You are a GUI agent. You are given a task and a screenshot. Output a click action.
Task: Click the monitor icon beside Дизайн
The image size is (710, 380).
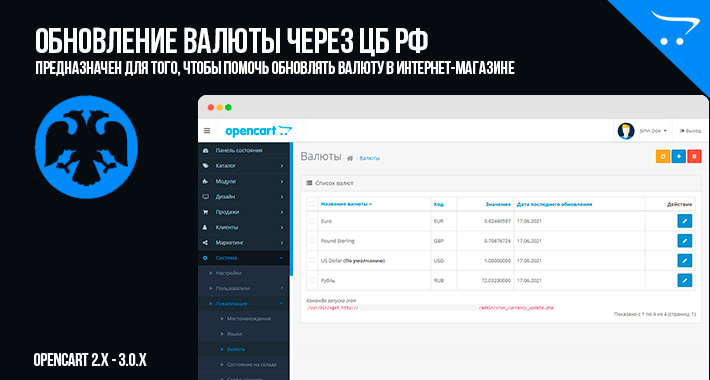206,197
